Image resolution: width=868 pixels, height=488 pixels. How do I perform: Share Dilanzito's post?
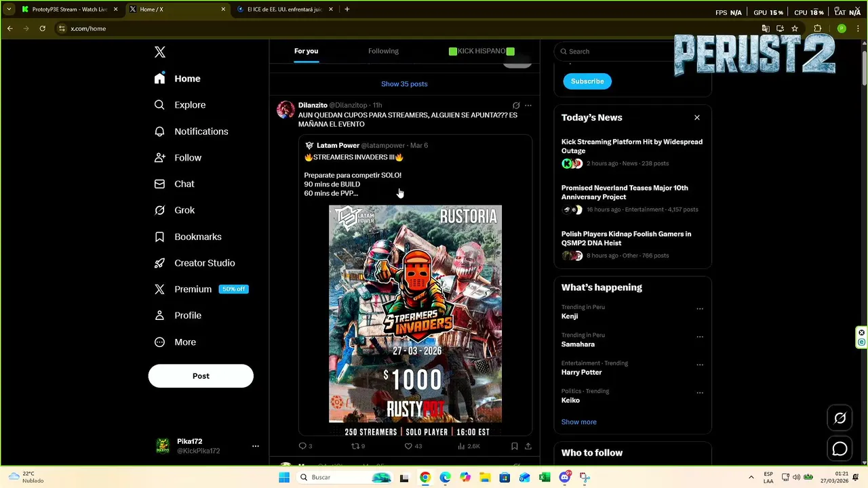pos(528,446)
